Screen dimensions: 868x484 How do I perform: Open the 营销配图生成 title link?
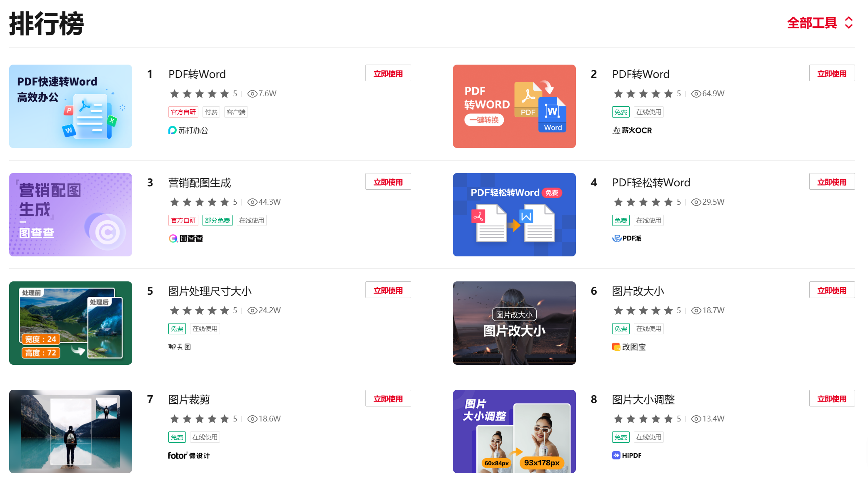(x=200, y=183)
